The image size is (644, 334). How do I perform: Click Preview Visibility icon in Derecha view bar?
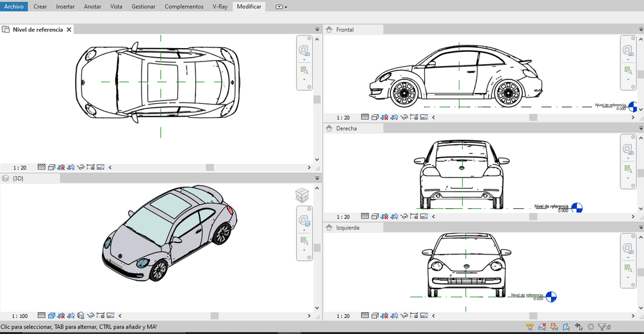click(424, 216)
